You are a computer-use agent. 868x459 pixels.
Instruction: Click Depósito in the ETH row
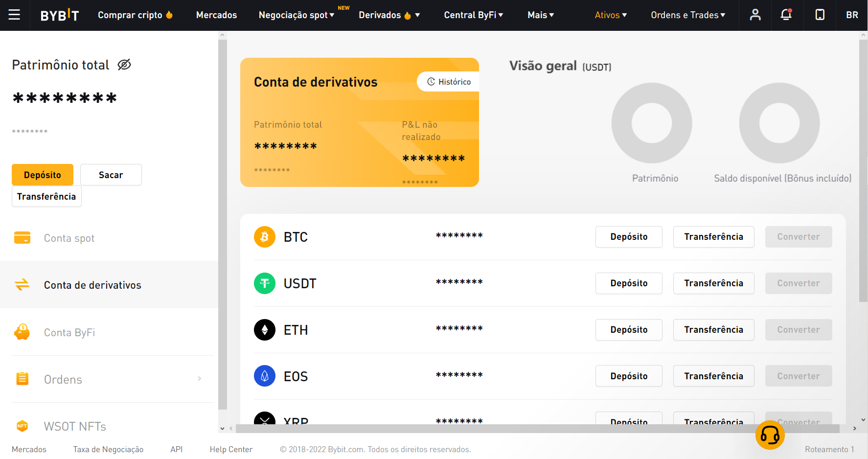click(629, 330)
